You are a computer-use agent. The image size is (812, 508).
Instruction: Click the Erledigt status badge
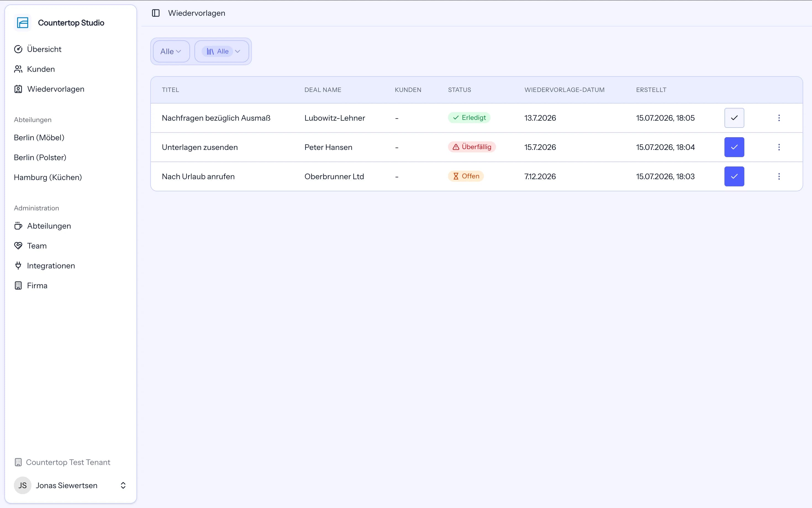click(x=469, y=118)
